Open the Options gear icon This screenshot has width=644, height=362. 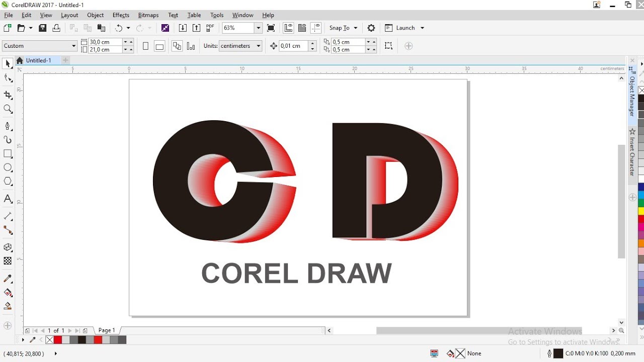tap(371, 28)
